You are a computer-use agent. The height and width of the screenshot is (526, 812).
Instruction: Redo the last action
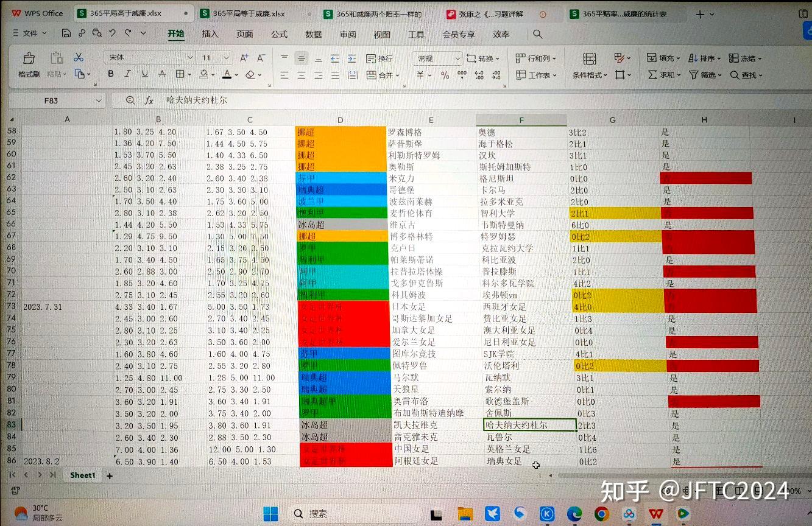pyautogui.click(x=127, y=34)
